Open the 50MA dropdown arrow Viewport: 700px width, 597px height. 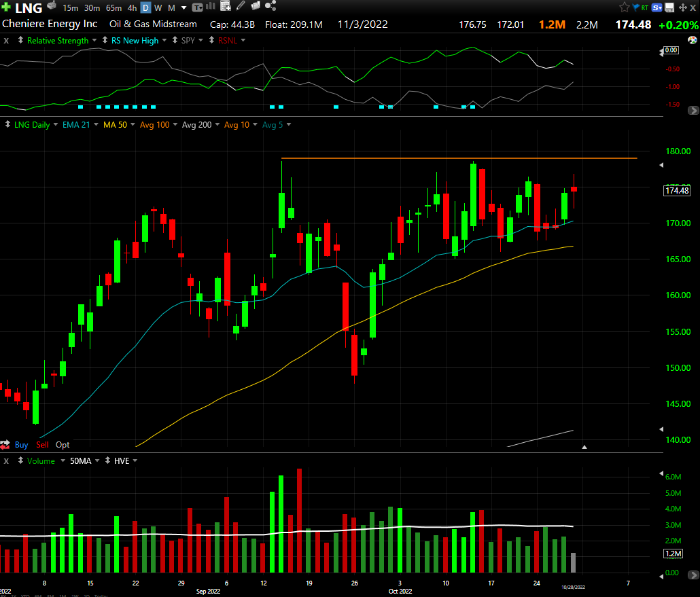pos(97,460)
